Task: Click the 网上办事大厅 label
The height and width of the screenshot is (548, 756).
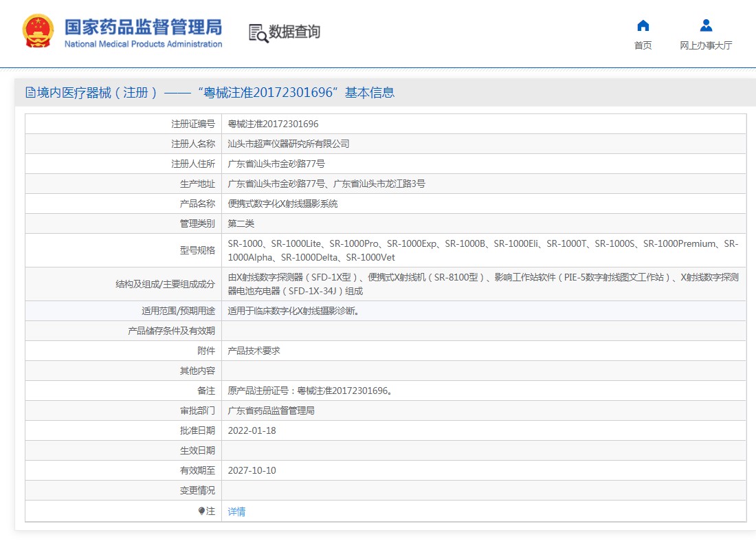Action: point(706,45)
